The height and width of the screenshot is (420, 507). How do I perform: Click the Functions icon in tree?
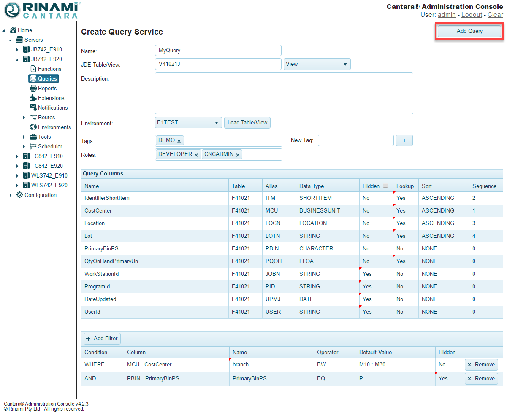pos(33,69)
